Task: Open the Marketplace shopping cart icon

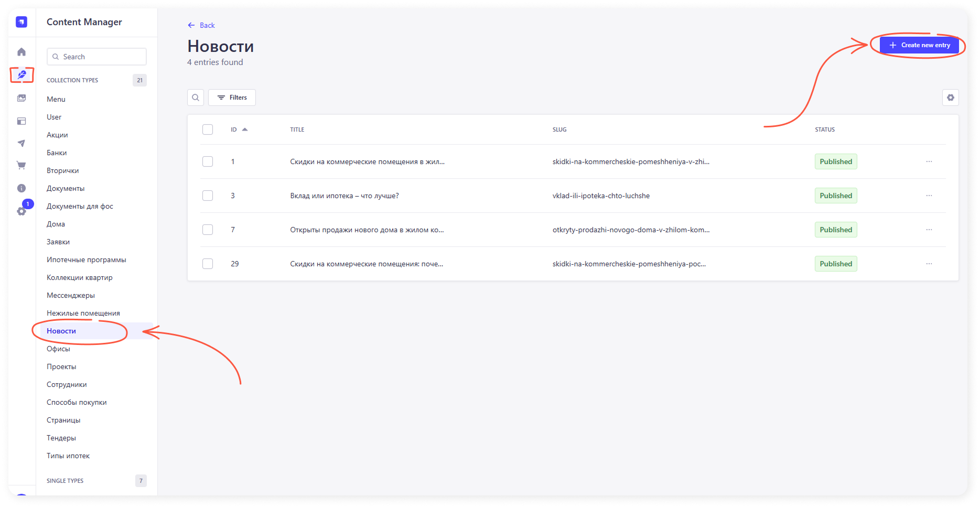Action: [x=21, y=166]
